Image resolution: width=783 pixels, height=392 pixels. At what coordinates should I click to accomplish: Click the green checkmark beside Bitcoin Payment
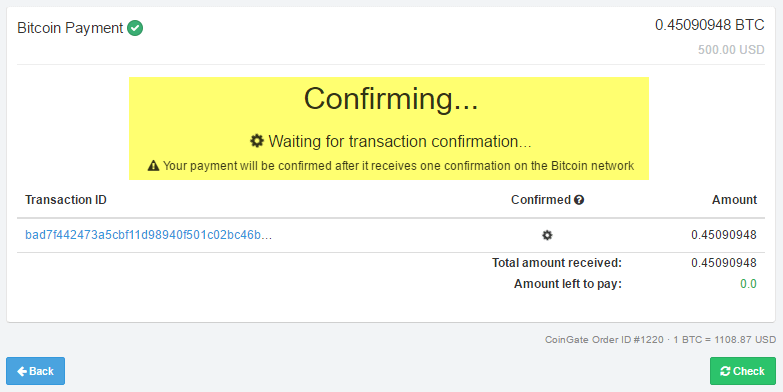click(135, 28)
